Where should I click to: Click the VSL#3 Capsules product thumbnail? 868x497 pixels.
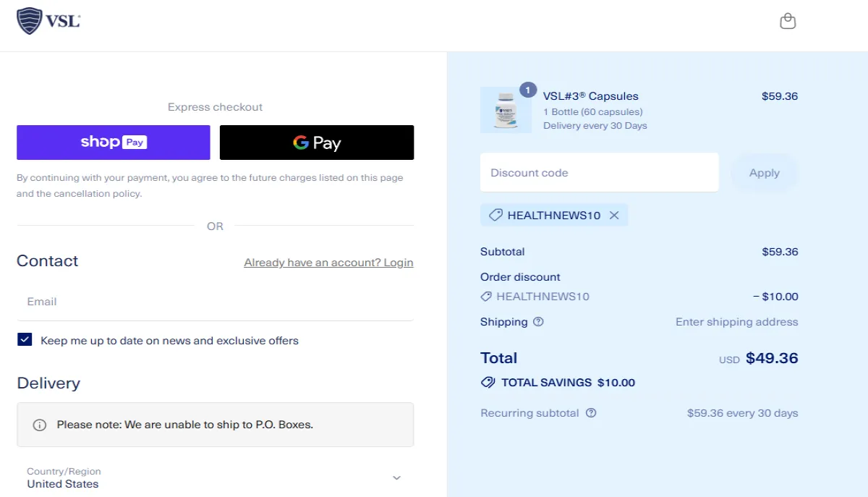pyautogui.click(x=506, y=109)
